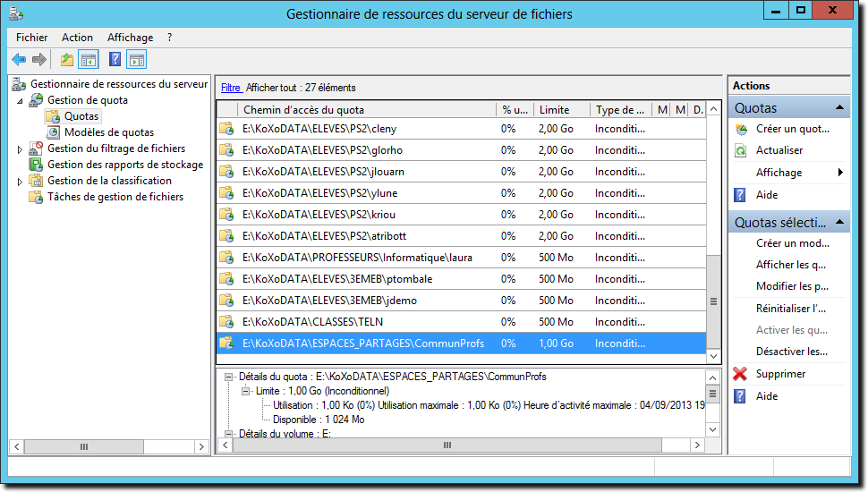
Task: Click the Filtre link
Action: 231,88
